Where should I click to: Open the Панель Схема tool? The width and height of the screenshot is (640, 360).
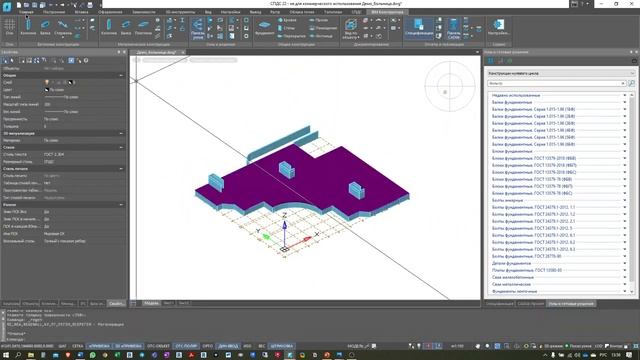tap(453, 29)
